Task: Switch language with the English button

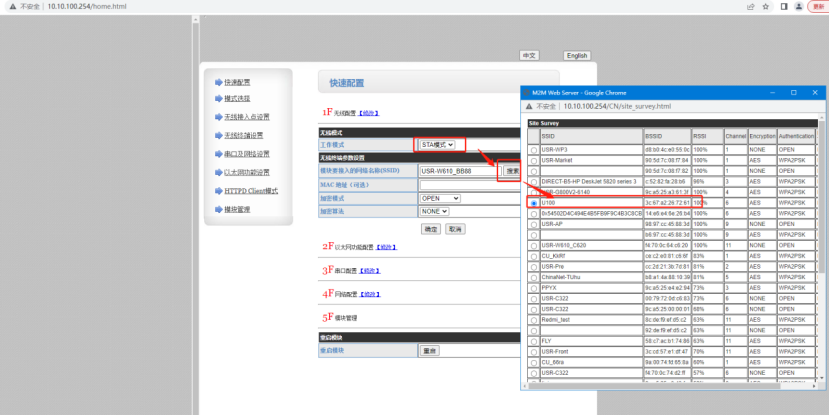Action: pyautogui.click(x=576, y=56)
